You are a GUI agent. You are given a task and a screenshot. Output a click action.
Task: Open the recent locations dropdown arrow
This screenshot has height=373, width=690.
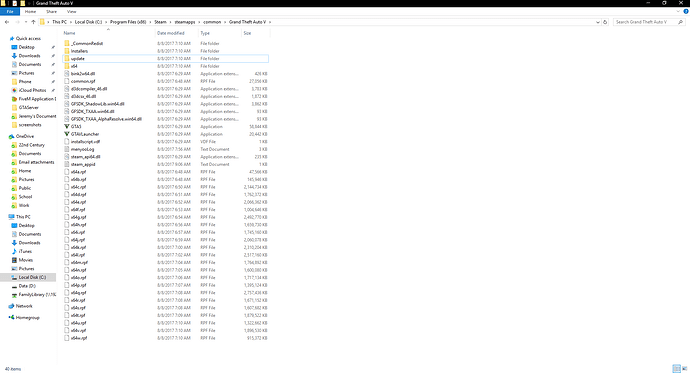26,22
